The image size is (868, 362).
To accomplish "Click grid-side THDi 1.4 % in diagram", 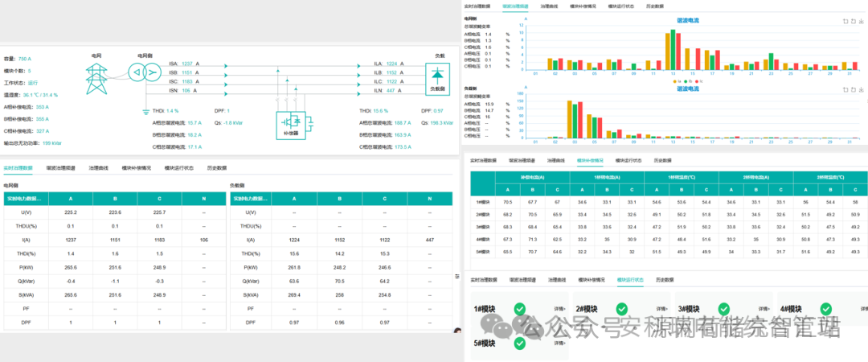I will pos(166,111).
